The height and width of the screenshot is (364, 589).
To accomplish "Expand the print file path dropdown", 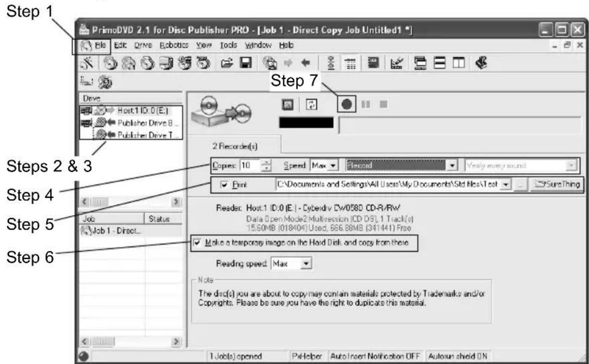I will point(506,185).
